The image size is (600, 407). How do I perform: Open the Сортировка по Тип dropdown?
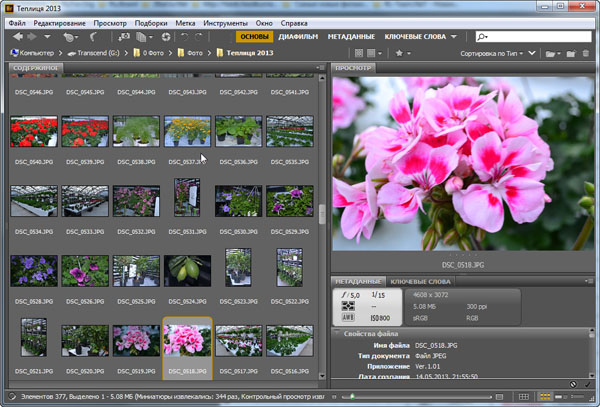492,54
